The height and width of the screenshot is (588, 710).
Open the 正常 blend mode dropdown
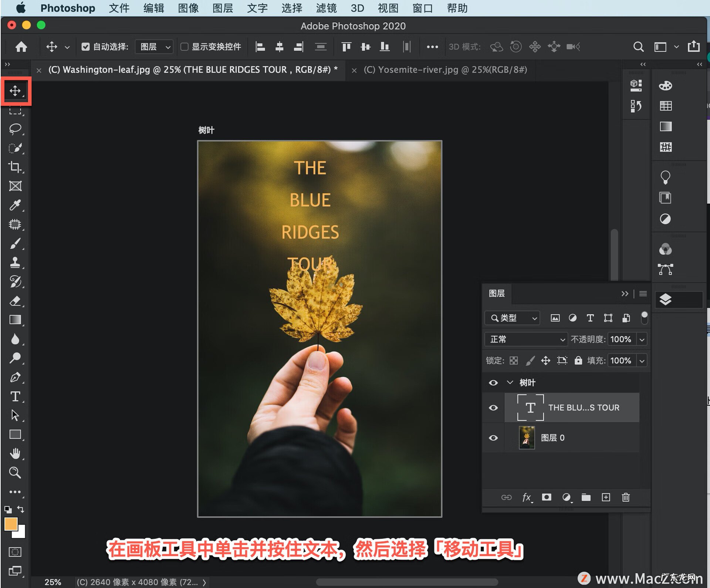pos(525,339)
